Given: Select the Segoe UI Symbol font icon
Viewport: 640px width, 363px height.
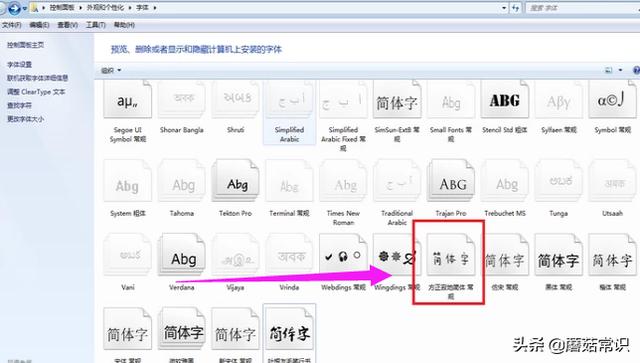Looking at the screenshot, I should (127, 100).
